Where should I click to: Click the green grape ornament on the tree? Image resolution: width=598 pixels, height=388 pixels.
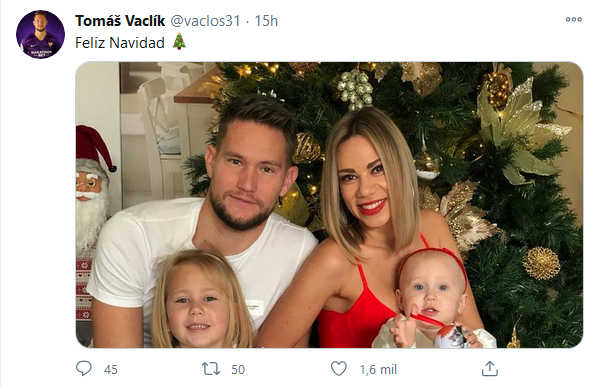pyautogui.click(x=355, y=89)
